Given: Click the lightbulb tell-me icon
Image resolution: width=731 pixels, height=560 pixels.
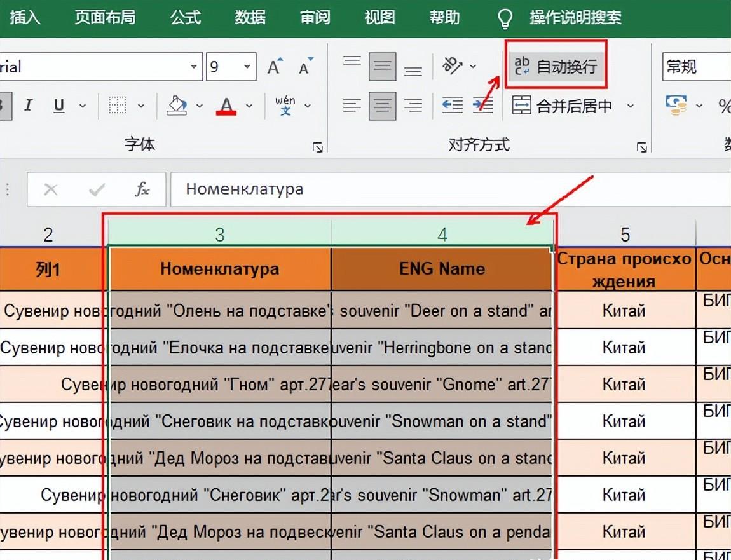Looking at the screenshot, I should pos(505,18).
